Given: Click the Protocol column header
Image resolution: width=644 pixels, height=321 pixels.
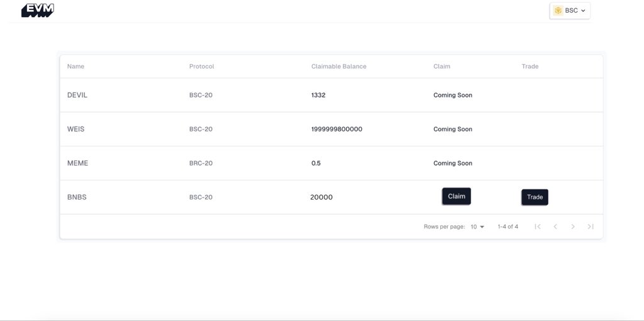Looking at the screenshot, I should tap(202, 66).
